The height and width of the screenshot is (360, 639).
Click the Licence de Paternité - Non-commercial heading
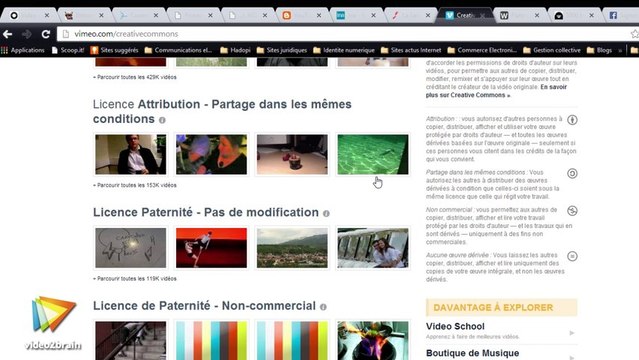click(204, 306)
